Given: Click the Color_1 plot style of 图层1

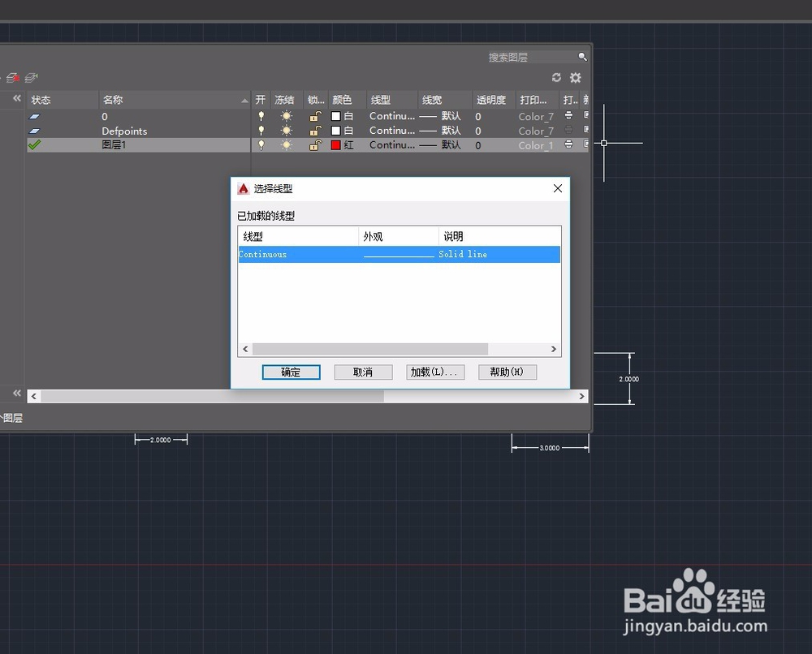Looking at the screenshot, I should 536,145.
